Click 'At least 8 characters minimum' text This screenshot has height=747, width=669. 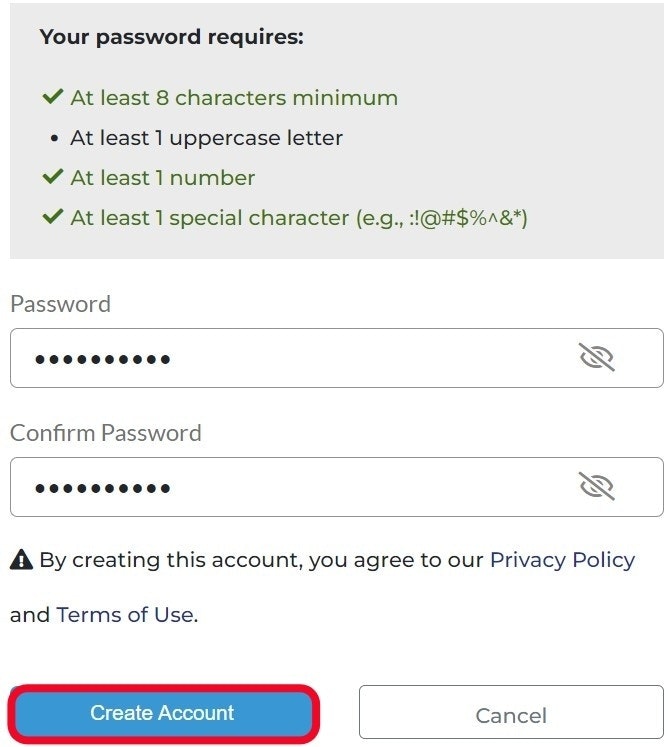click(234, 98)
